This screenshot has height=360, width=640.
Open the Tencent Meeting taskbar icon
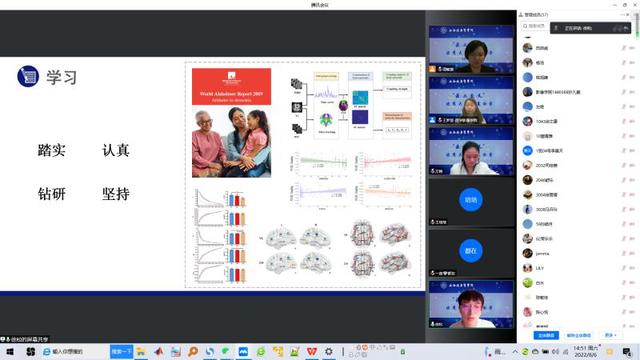(243, 351)
